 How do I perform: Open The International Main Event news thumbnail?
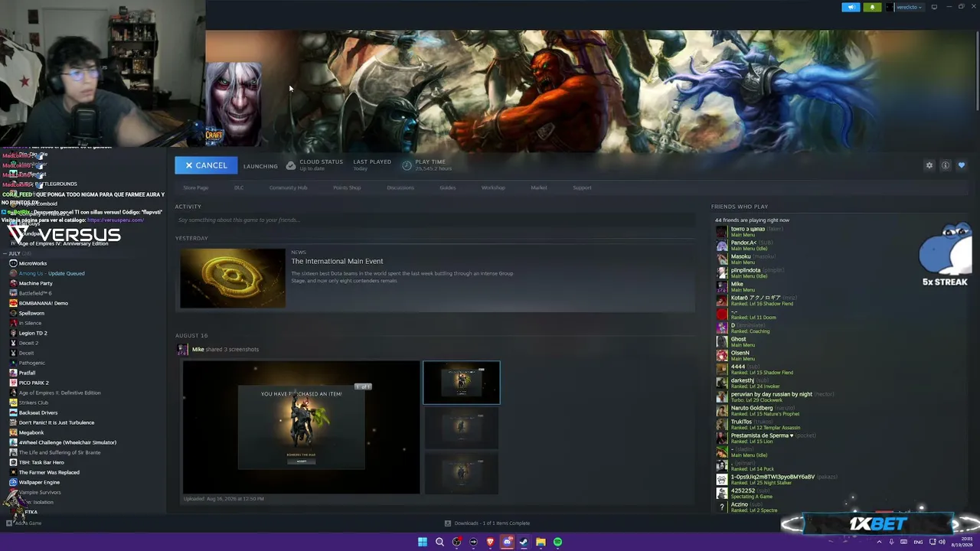click(x=233, y=278)
